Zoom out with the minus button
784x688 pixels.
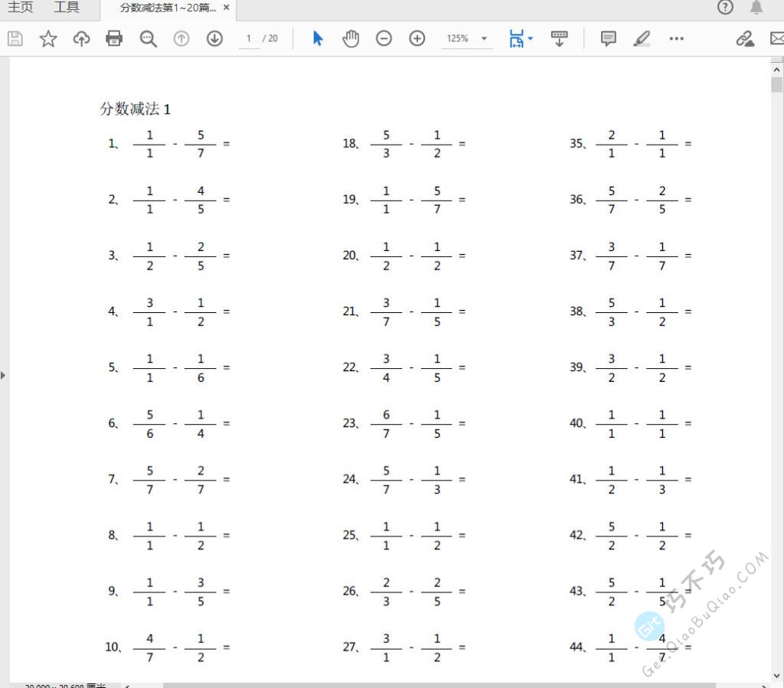tap(384, 39)
